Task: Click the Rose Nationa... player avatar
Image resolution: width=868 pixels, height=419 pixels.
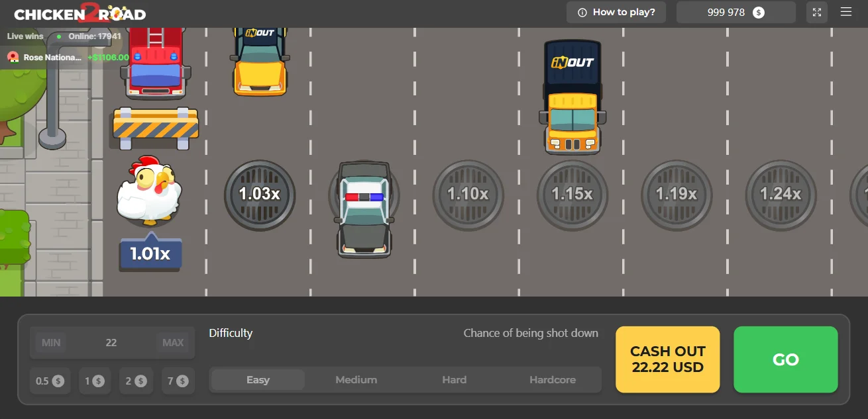Action: tap(13, 58)
